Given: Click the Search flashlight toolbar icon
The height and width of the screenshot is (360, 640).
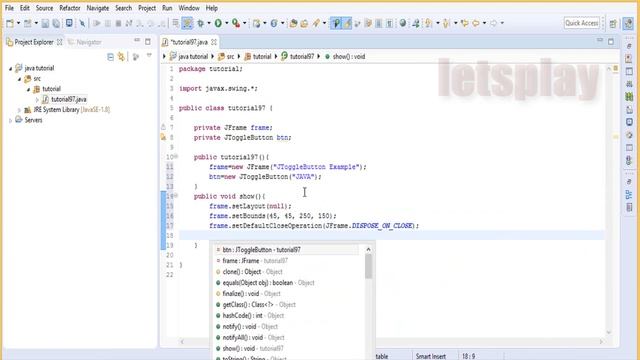Looking at the screenshot, I should (316, 23).
